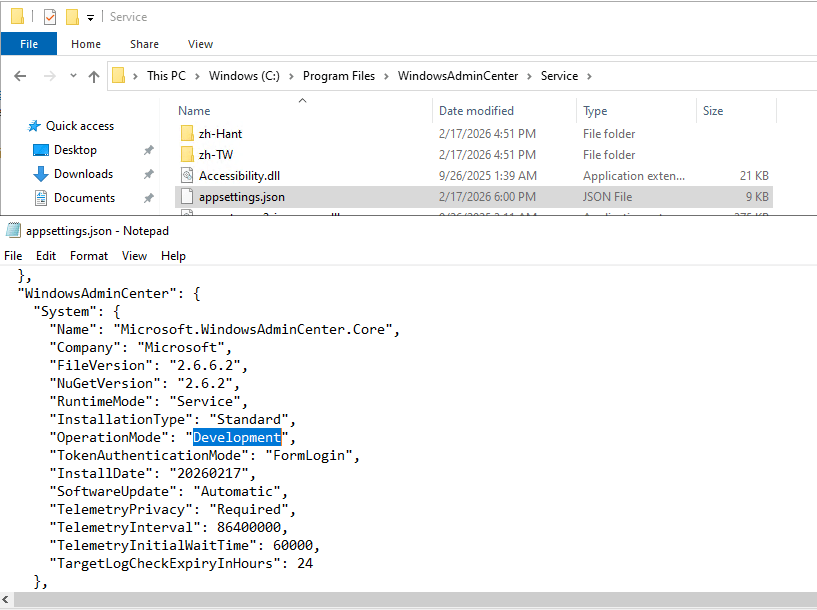The image size is (817, 610).
Task: Click the Up one level arrow
Action: pyautogui.click(x=94, y=76)
